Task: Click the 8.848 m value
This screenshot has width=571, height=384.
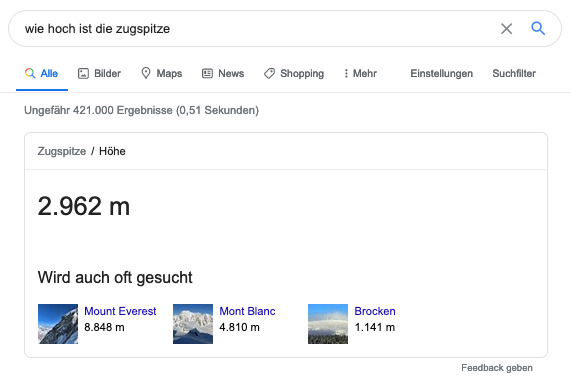Action: click(104, 327)
